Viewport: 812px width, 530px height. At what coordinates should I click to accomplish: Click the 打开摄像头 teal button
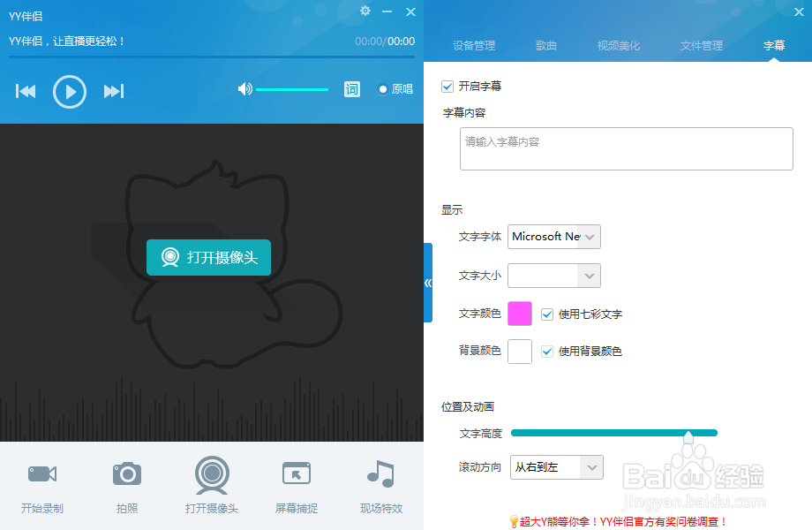pyautogui.click(x=208, y=257)
